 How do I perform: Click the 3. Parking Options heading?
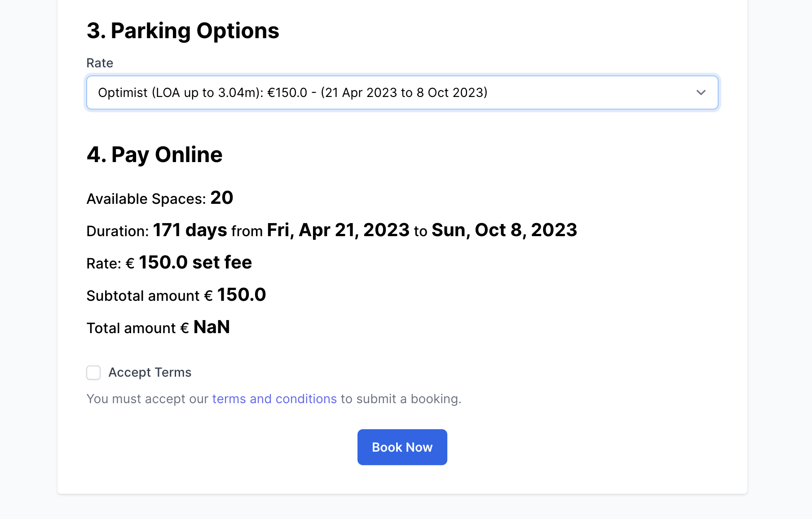pyautogui.click(x=183, y=31)
